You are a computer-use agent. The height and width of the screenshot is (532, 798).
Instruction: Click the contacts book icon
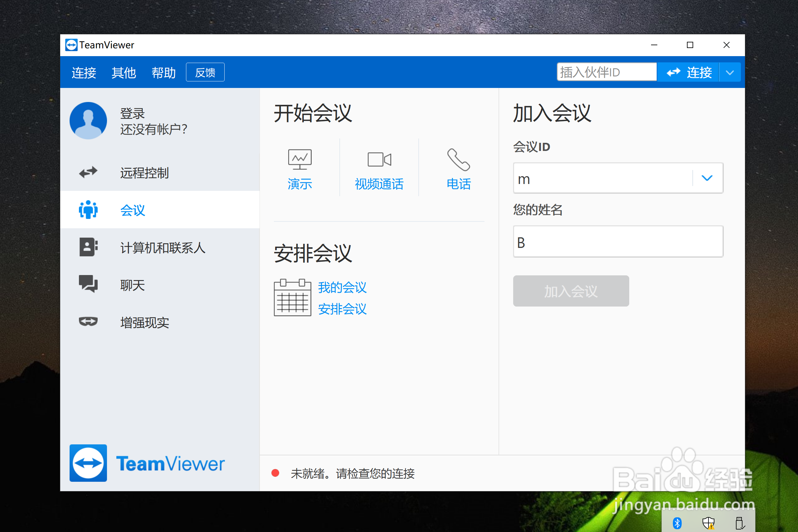[x=88, y=247]
